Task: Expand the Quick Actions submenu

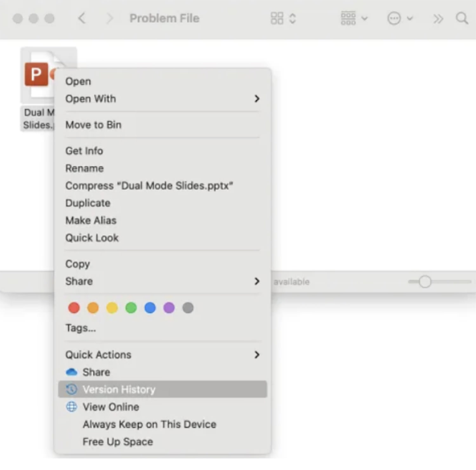Action: [x=162, y=355]
